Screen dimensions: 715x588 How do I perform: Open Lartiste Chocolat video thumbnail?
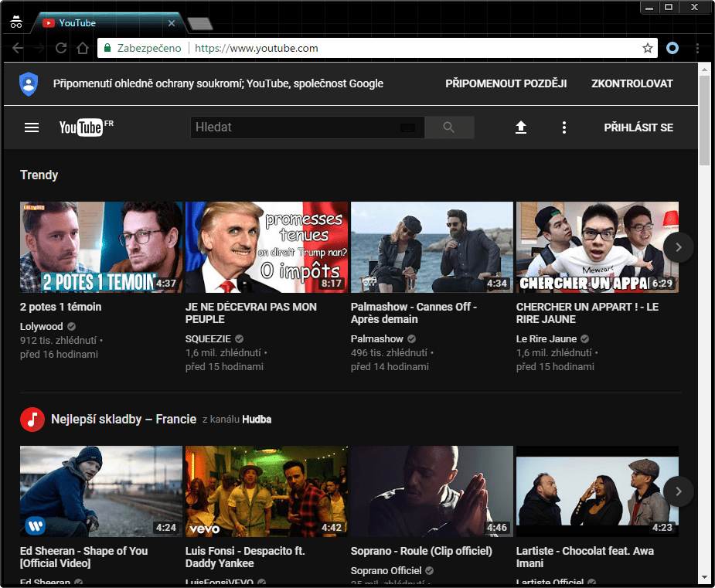coord(598,491)
